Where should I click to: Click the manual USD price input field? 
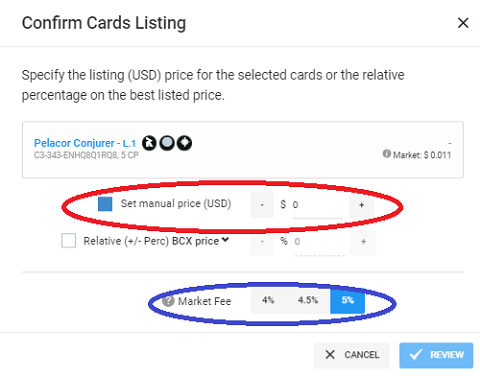click(317, 205)
